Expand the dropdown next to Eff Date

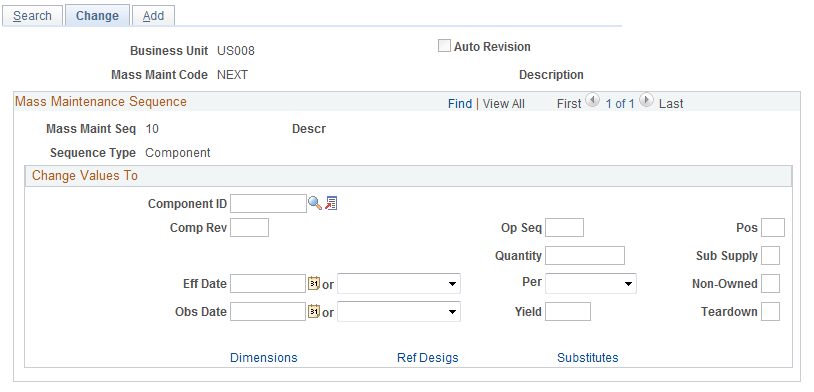pyautogui.click(x=399, y=284)
